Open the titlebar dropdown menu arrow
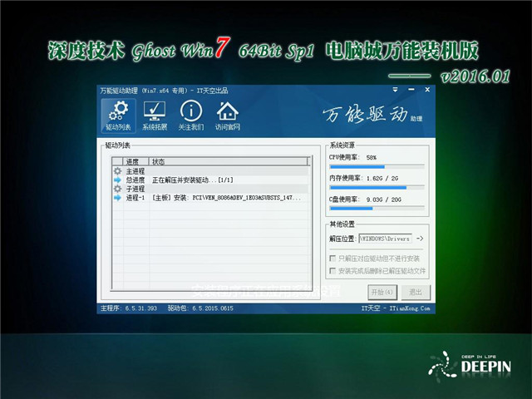 396,90
